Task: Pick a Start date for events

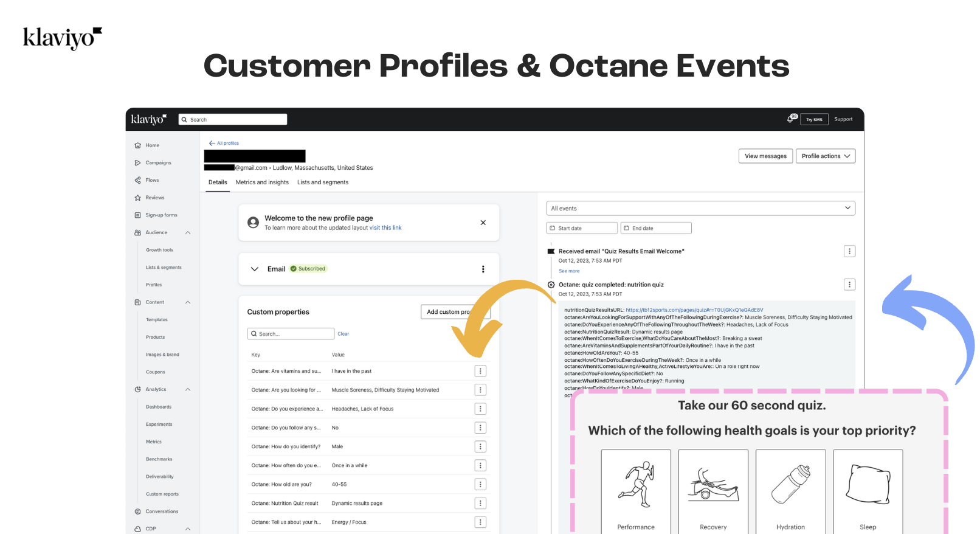Action: coord(582,228)
